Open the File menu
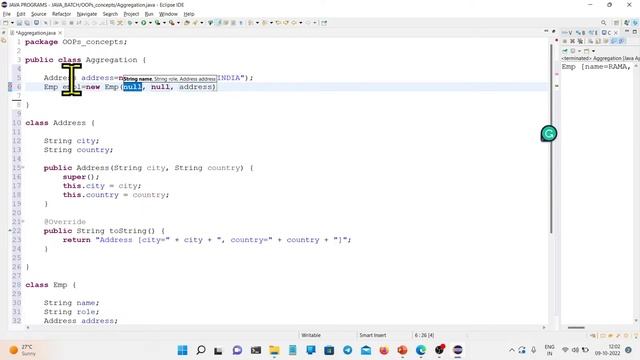 click(x=7, y=14)
